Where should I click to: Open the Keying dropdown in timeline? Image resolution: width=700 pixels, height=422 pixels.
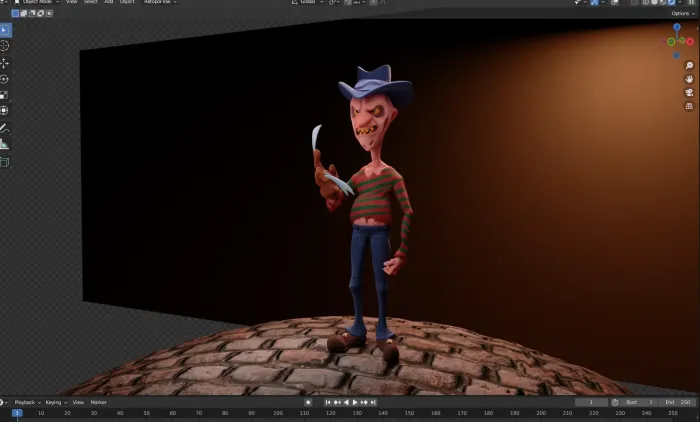pyautogui.click(x=56, y=402)
